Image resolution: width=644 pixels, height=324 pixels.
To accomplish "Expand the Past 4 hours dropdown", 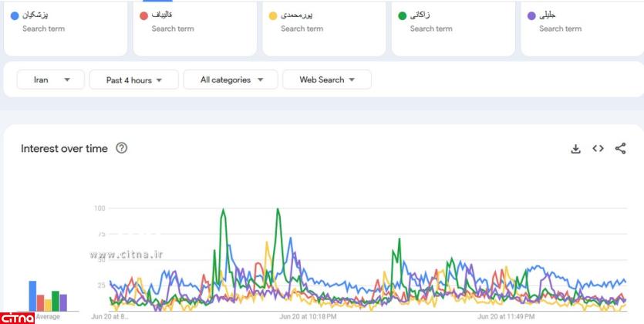I will 133,80.
